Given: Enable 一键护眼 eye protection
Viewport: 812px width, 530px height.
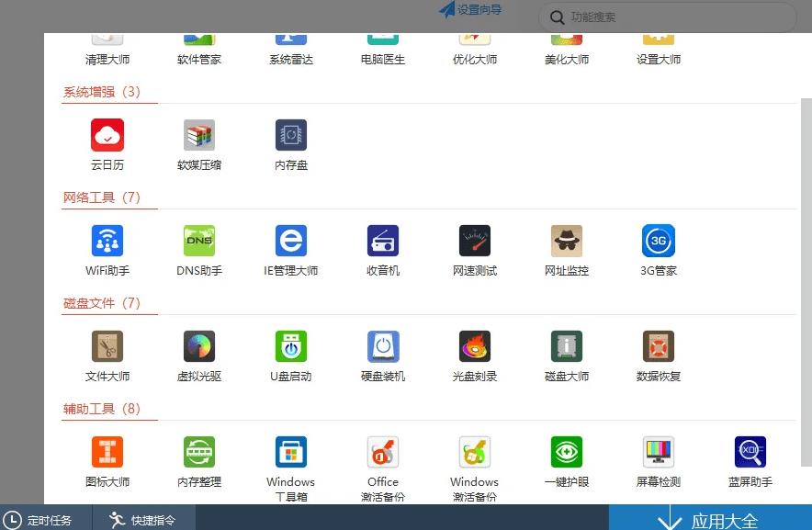Looking at the screenshot, I should point(567,462).
